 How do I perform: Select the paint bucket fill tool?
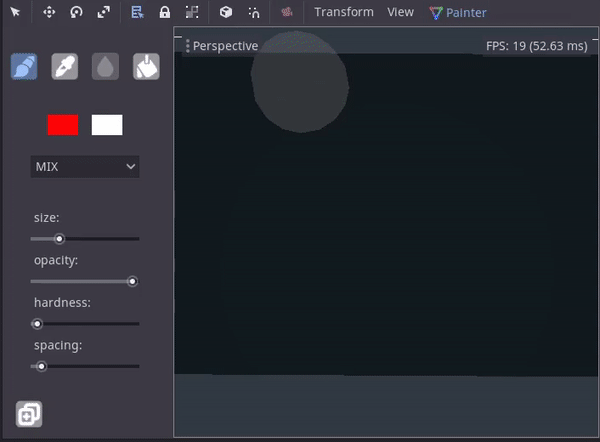coord(146,66)
